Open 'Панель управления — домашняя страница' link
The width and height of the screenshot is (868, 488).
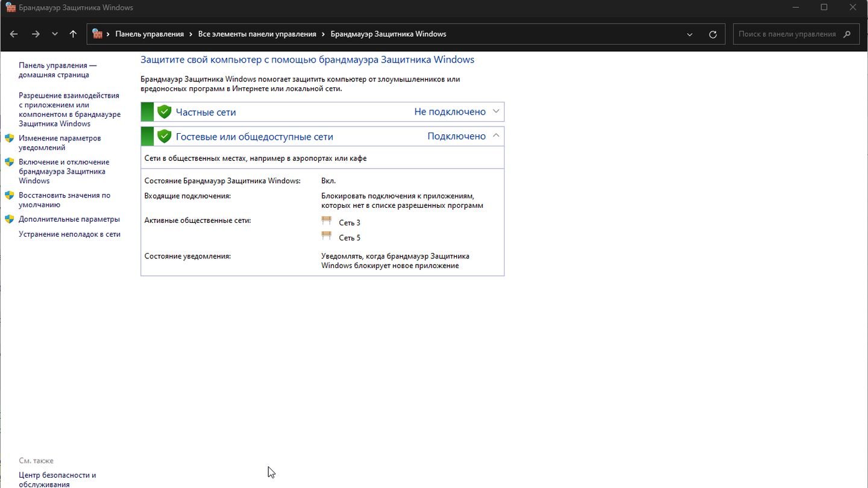[57, 70]
